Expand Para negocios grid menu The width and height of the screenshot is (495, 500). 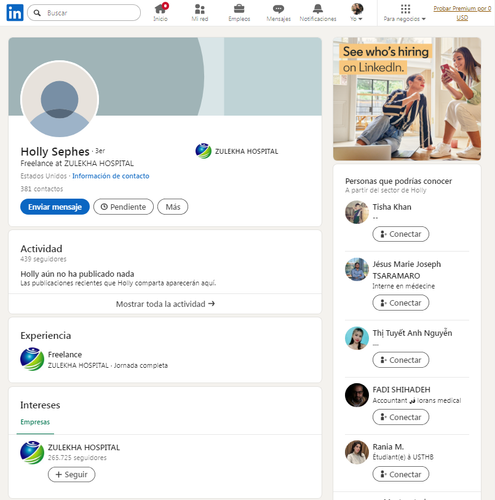tap(405, 12)
